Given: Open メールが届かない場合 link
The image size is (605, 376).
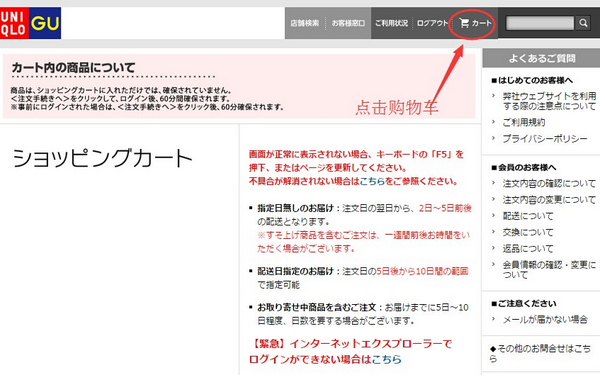Looking at the screenshot, I should pos(545,319).
